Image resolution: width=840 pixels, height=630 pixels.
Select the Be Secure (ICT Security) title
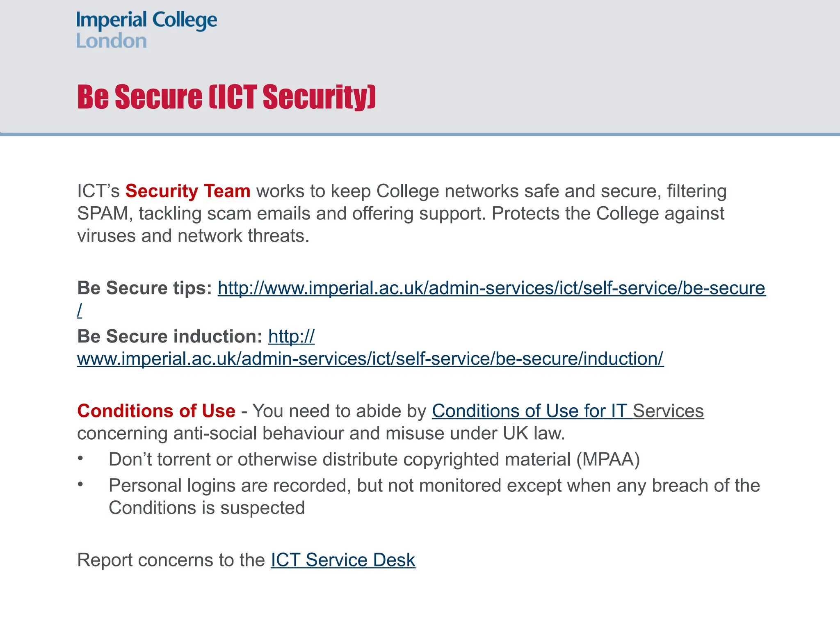point(226,97)
